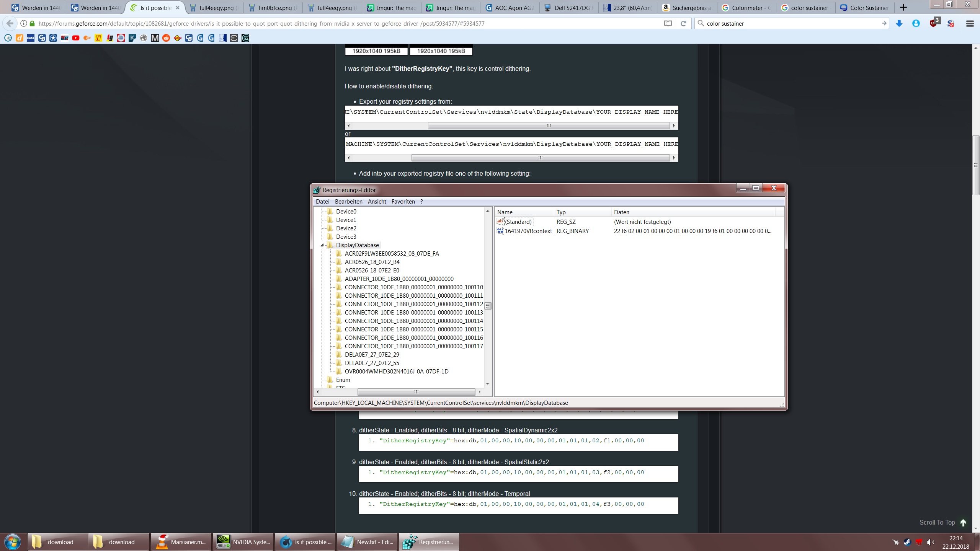The image size is (980, 551).
Task: Open the Bearbeiten menu
Action: [348, 202]
